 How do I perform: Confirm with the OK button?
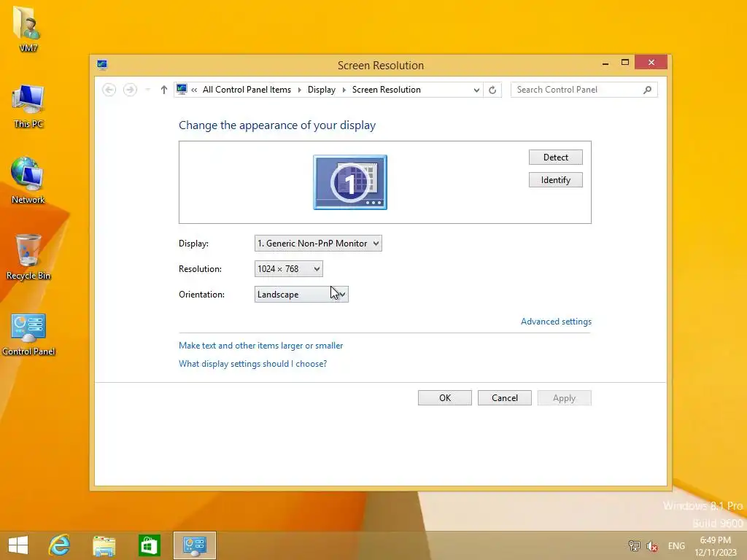[x=445, y=398]
